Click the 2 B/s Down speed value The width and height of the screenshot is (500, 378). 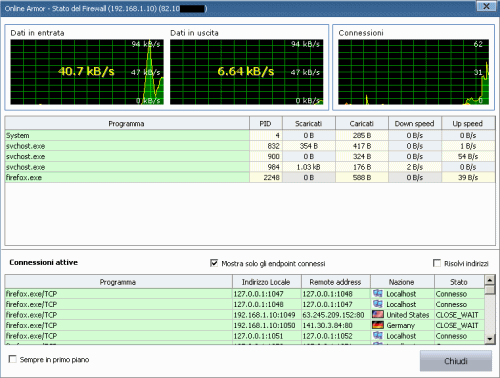click(415, 167)
